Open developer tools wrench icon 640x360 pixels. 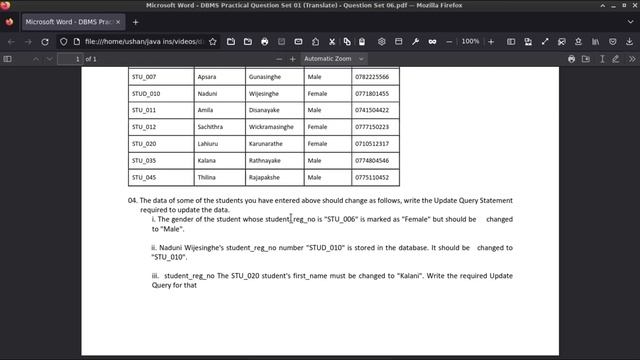pos(416,42)
